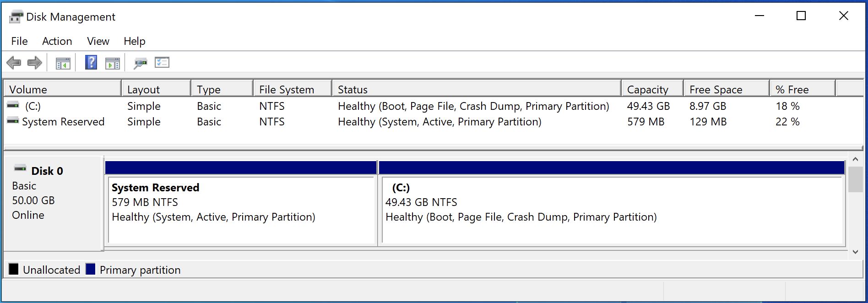Image resolution: width=868 pixels, height=303 pixels.
Task: Click the Forward arrow toolbar icon
Action: click(35, 63)
